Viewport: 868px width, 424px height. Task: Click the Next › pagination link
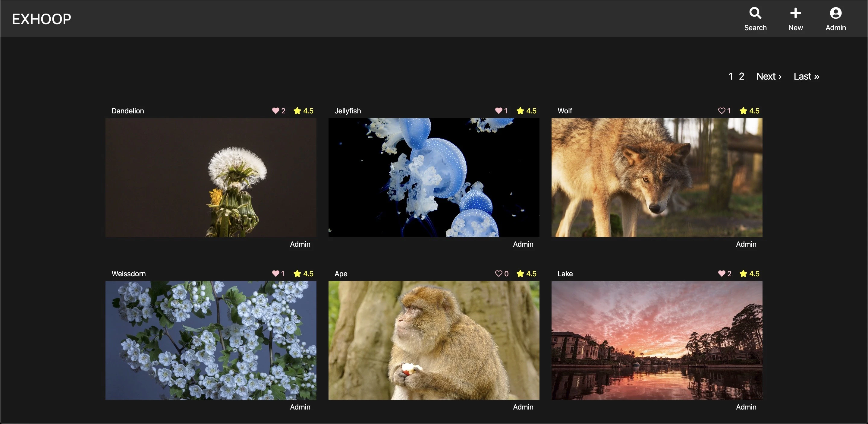769,76
